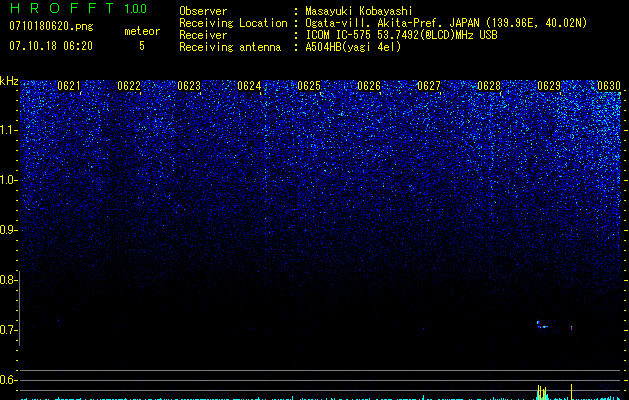Click the Observer field label
Viewport: 629px width, 400px height.
(203, 11)
